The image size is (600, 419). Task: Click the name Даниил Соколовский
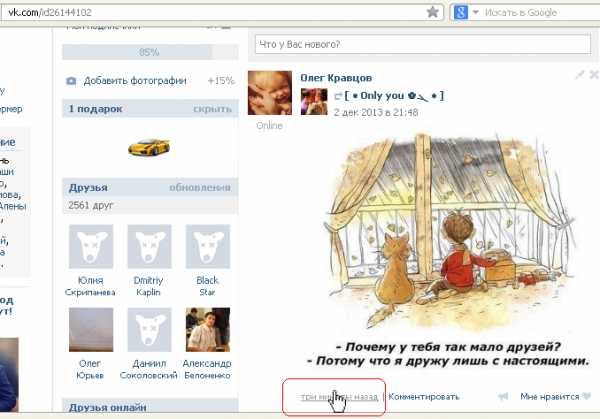click(149, 369)
